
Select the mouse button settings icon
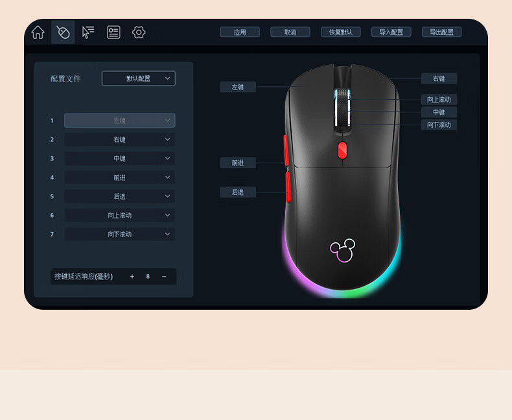pyautogui.click(x=63, y=32)
